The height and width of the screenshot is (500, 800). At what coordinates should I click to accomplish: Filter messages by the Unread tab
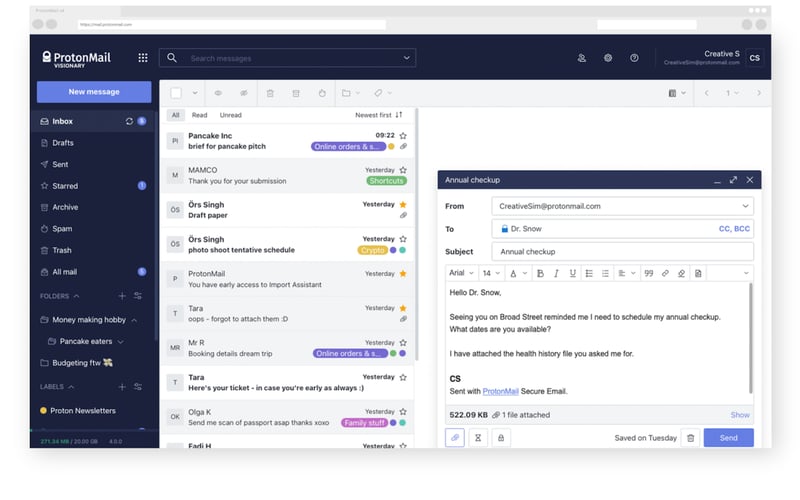click(x=231, y=115)
